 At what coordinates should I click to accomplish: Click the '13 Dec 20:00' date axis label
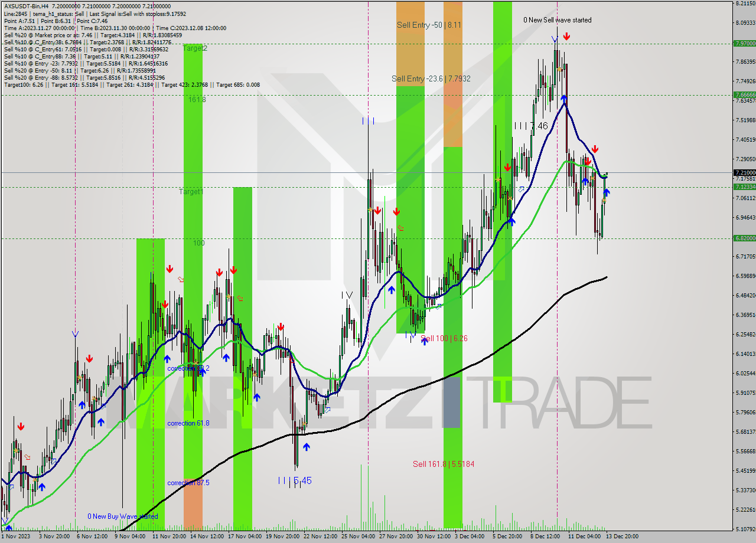click(x=622, y=537)
